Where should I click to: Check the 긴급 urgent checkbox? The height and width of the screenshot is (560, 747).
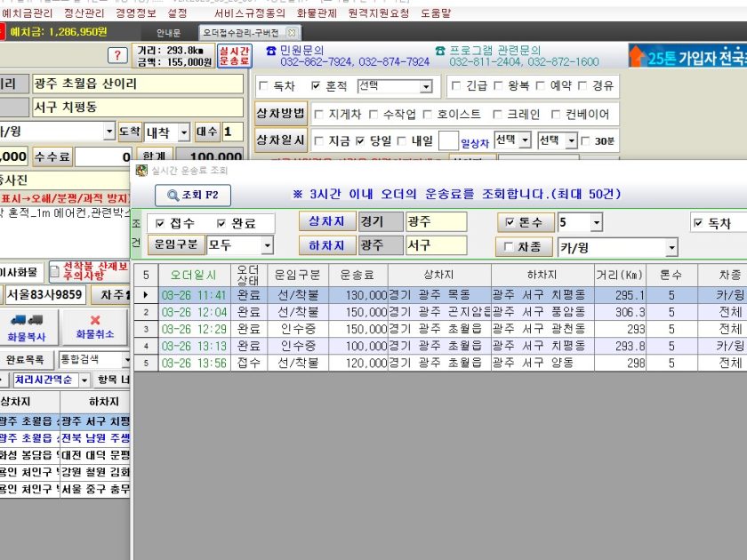pyautogui.click(x=456, y=86)
